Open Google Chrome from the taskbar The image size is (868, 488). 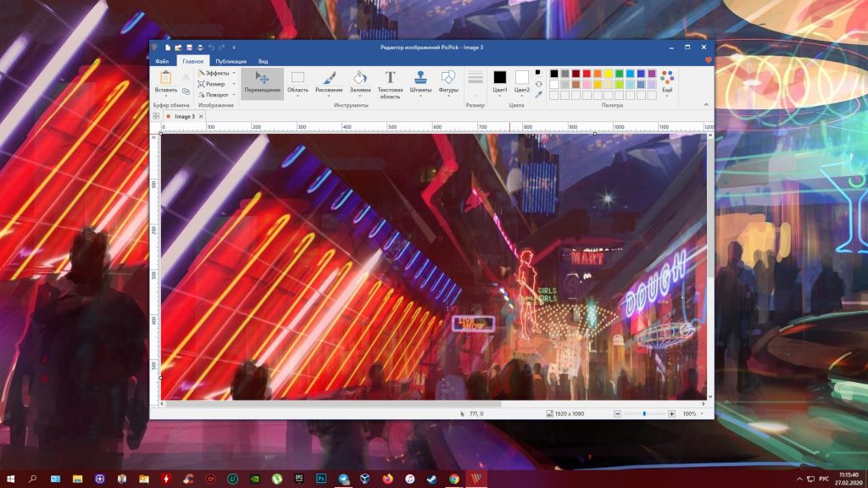click(454, 480)
